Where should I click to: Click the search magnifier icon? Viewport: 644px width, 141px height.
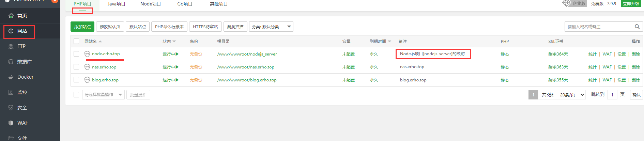[x=637, y=27]
